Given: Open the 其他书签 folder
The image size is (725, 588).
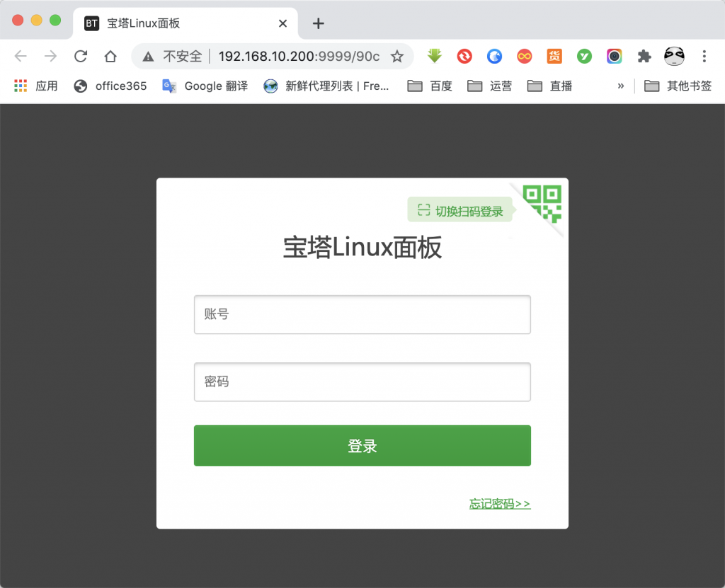Looking at the screenshot, I should click(678, 86).
